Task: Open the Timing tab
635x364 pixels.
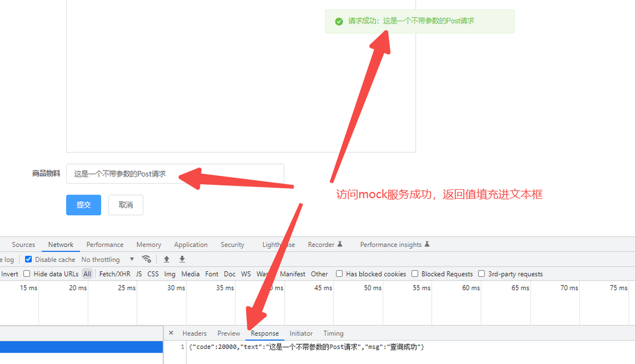Action: tap(333, 333)
